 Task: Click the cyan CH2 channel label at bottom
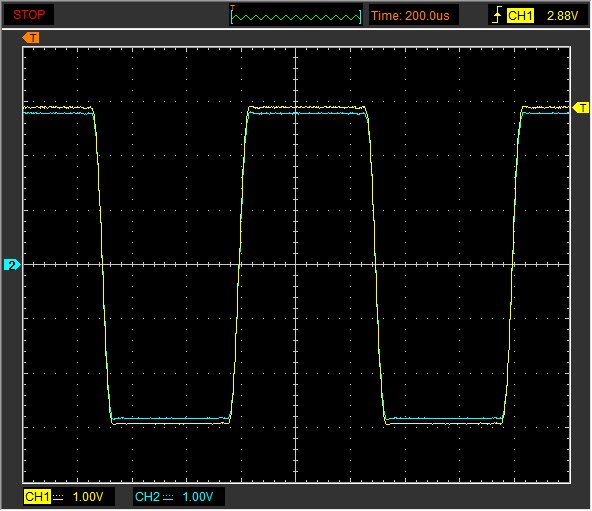[x=147, y=497]
